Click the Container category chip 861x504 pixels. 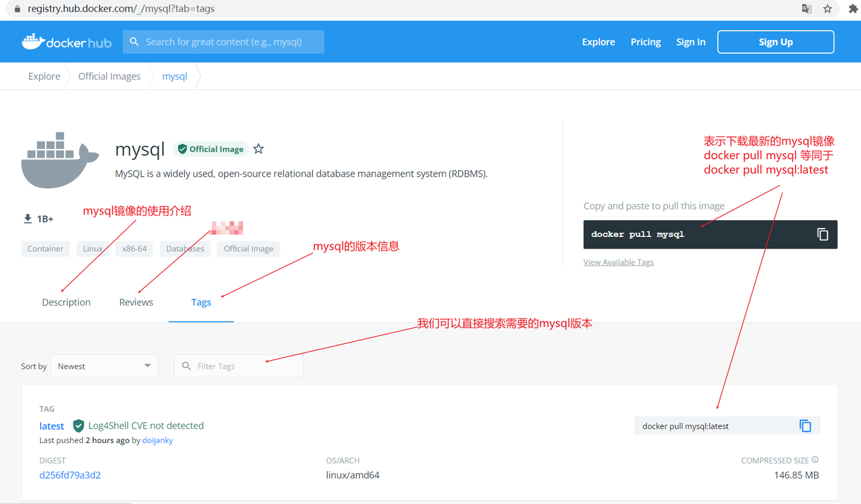[45, 249]
